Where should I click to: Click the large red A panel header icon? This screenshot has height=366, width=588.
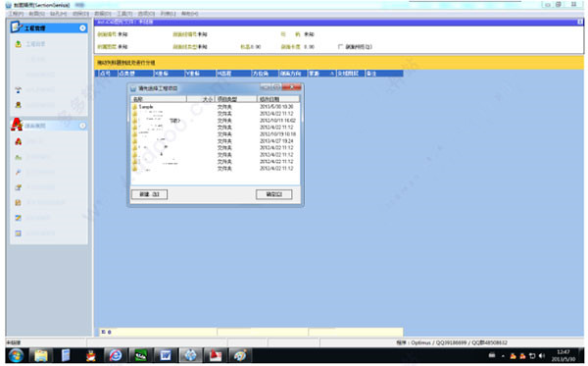tap(17, 125)
